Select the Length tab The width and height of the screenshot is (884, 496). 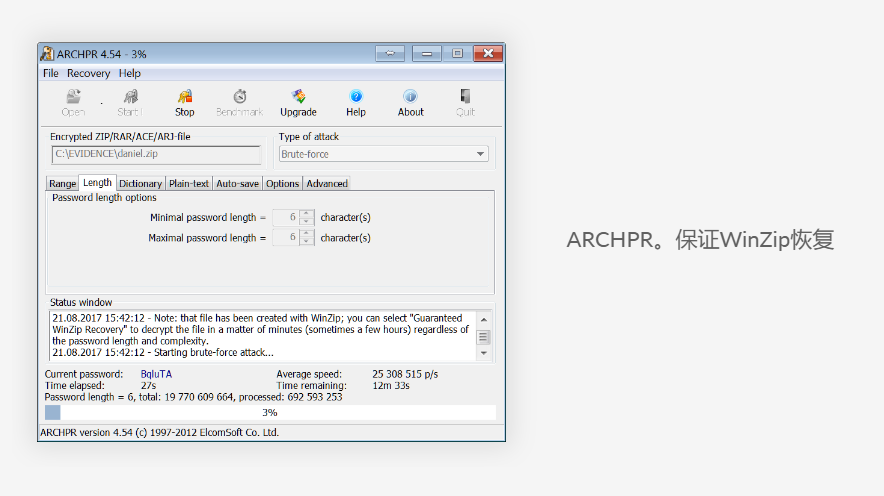(x=97, y=182)
